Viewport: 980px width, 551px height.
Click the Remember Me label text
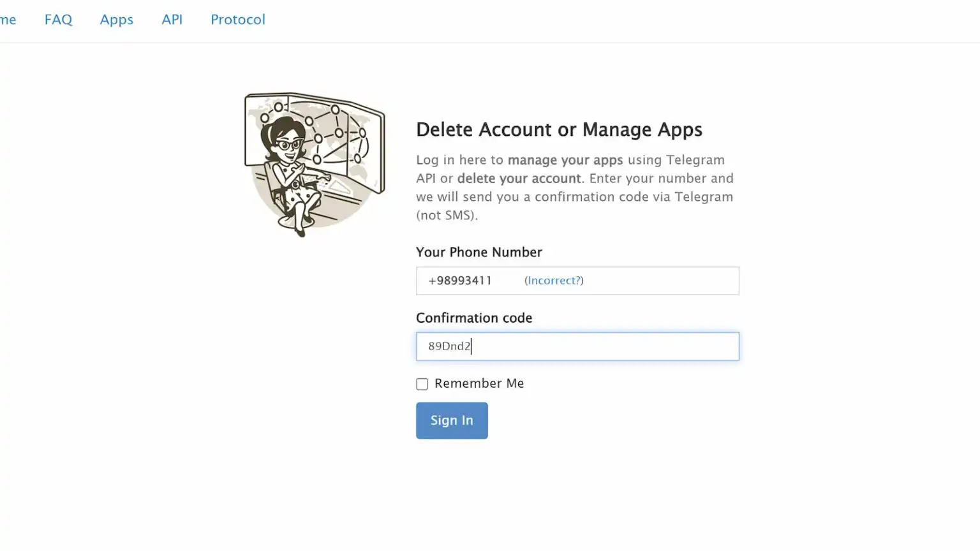click(479, 383)
